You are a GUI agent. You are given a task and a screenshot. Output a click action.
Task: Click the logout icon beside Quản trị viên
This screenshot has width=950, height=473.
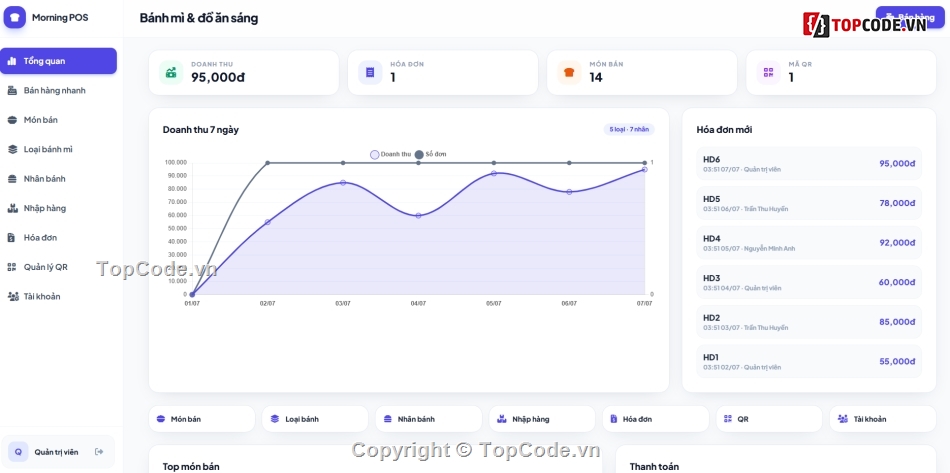point(99,452)
